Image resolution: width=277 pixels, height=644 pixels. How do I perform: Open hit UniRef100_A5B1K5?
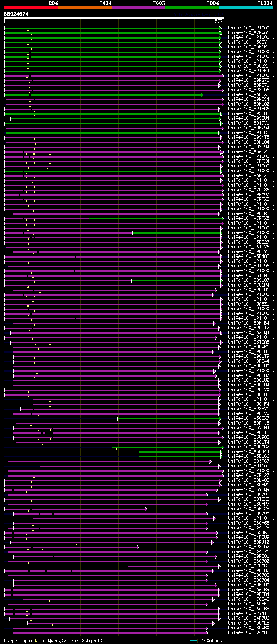pos(248,47)
